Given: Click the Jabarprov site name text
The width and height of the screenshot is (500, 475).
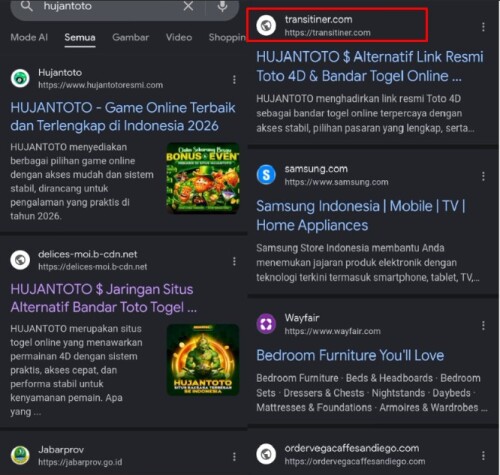Looking at the screenshot, I should click(61, 450).
